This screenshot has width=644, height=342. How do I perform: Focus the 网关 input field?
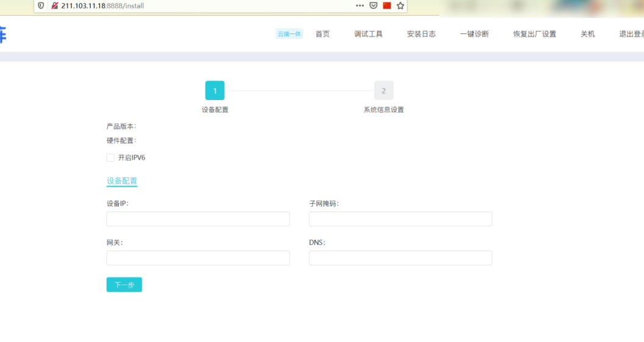198,258
